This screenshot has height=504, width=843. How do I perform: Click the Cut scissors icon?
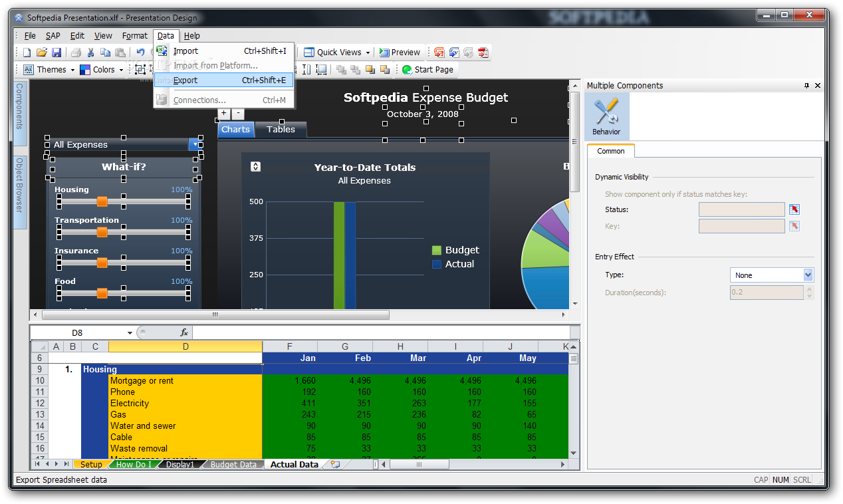click(x=91, y=53)
